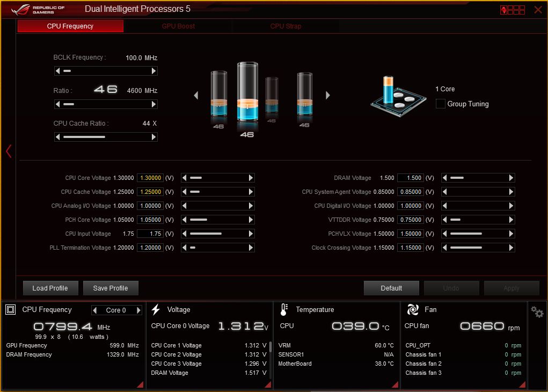This screenshot has height=392, width=548.
Task: Click the Republic of Gamers logo
Action: tap(38, 10)
